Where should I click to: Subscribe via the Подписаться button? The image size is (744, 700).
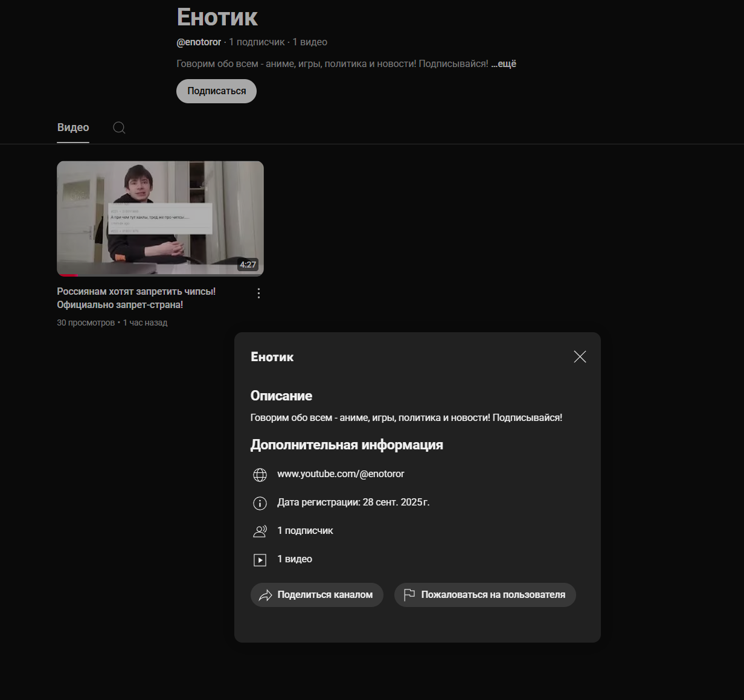(x=216, y=91)
